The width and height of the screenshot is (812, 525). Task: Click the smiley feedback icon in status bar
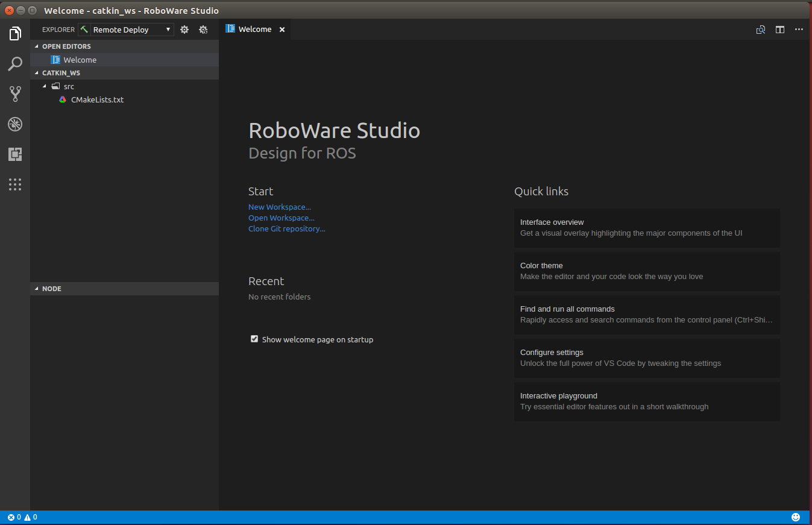(x=795, y=517)
